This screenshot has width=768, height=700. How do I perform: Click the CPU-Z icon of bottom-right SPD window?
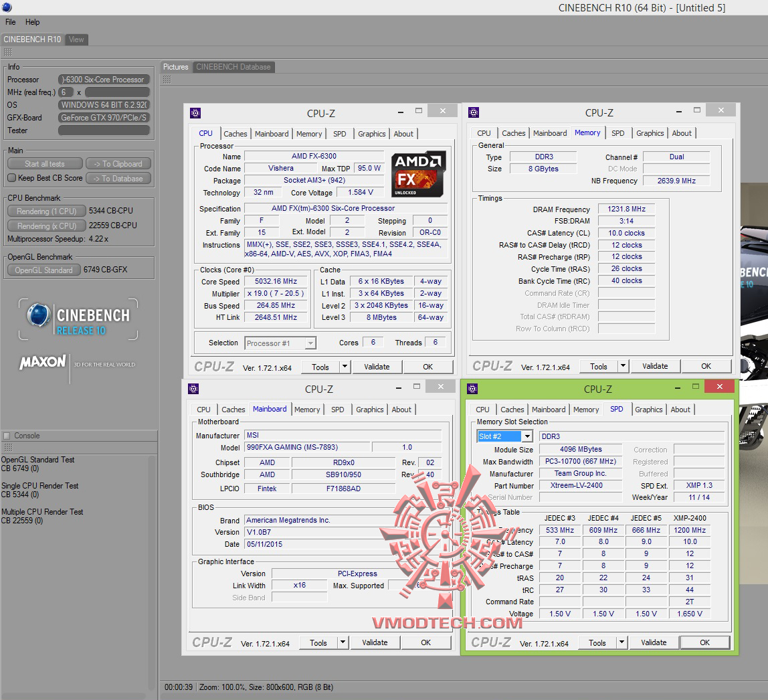472,389
